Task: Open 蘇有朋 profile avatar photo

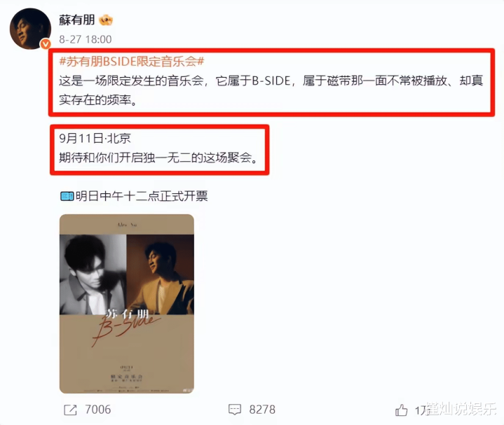Action: (30, 29)
